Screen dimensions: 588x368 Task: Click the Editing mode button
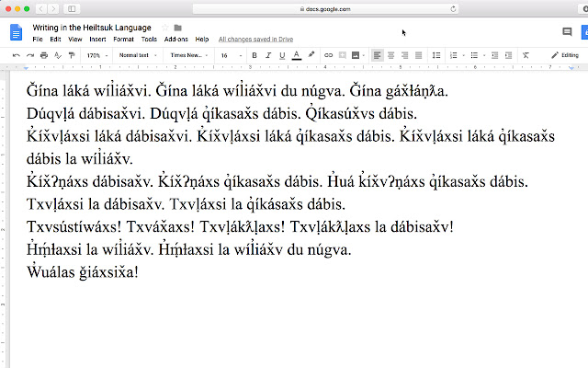565,55
